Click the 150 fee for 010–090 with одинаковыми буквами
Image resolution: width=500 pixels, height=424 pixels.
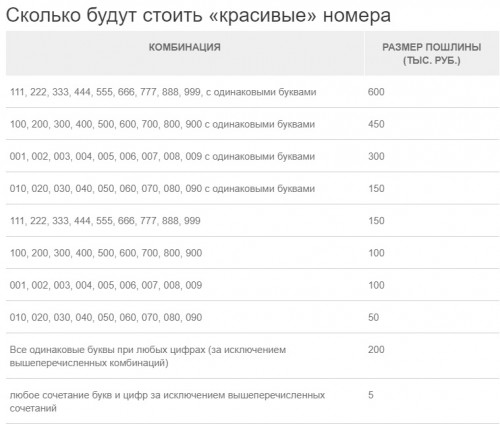tap(376, 188)
